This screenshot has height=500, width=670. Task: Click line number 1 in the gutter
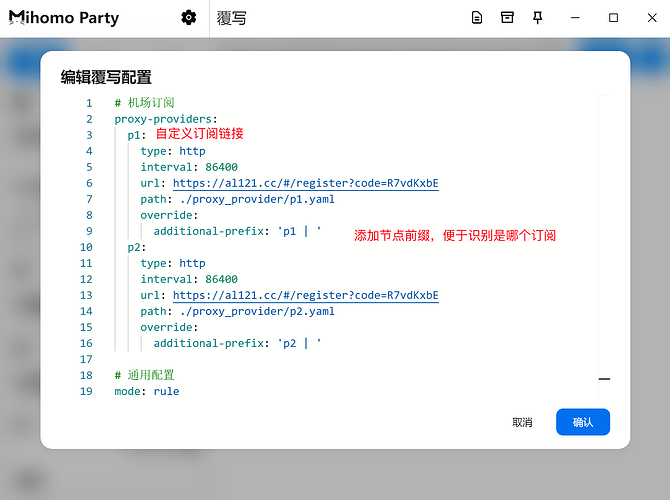click(89, 103)
